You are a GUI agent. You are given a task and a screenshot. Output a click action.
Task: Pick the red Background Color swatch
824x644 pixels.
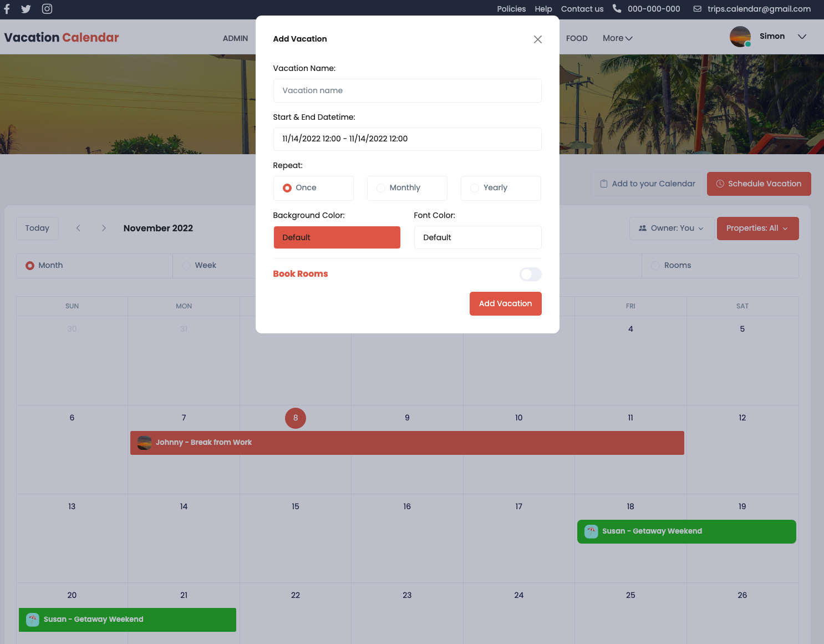[x=337, y=237]
